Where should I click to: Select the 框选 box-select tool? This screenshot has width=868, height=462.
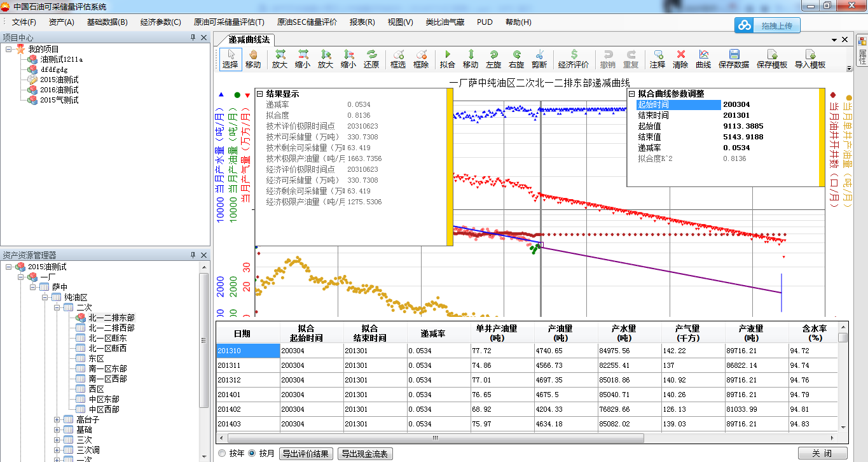[x=398, y=59]
